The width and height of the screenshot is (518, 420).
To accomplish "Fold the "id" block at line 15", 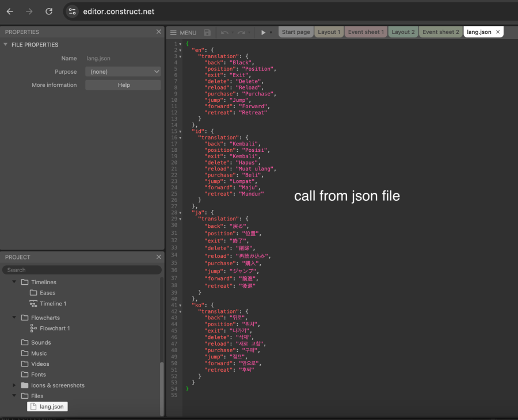I will click(x=180, y=131).
